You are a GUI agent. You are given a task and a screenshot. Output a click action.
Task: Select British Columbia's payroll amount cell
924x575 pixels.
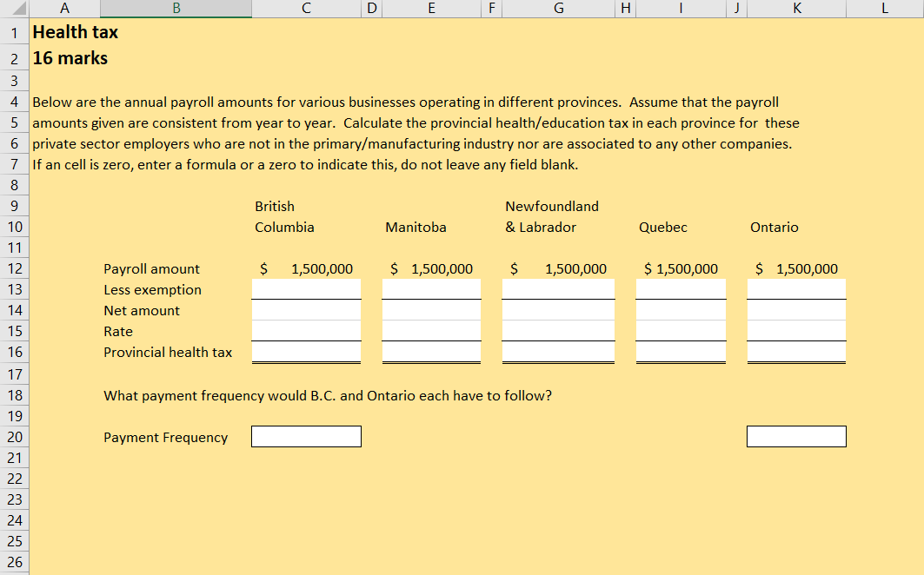coord(306,268)
